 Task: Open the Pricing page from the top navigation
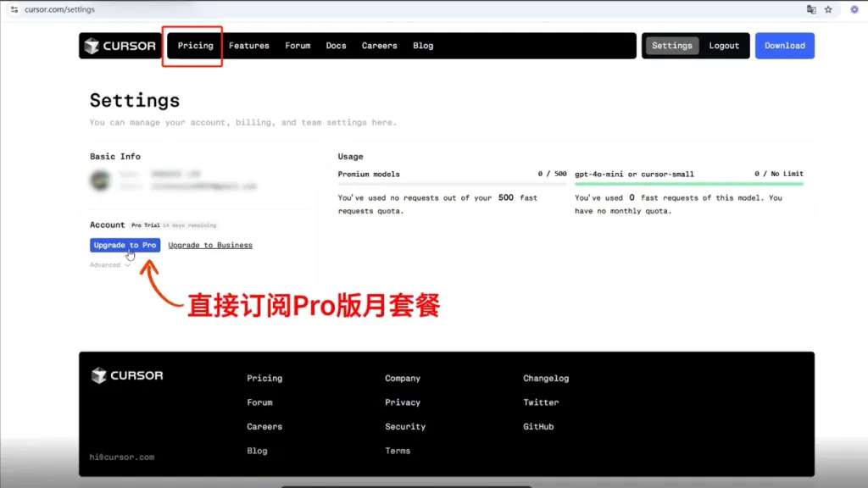click(x=196, y=46)
